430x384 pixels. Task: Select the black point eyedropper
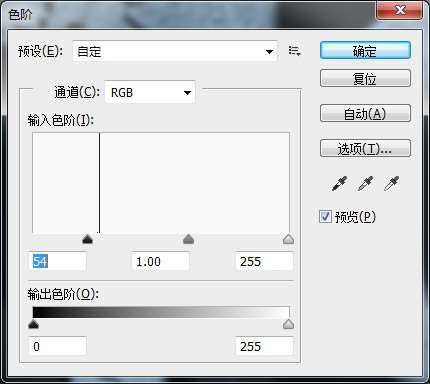339,183
